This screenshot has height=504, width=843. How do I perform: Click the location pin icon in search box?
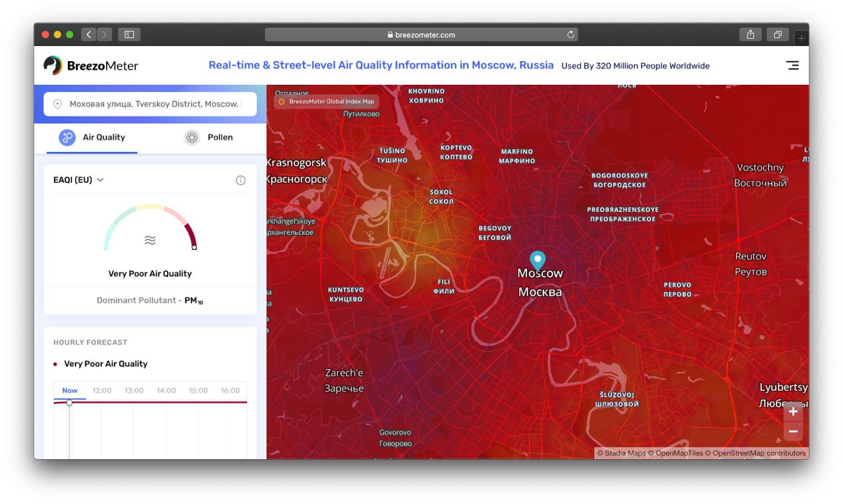coord(57,104)
